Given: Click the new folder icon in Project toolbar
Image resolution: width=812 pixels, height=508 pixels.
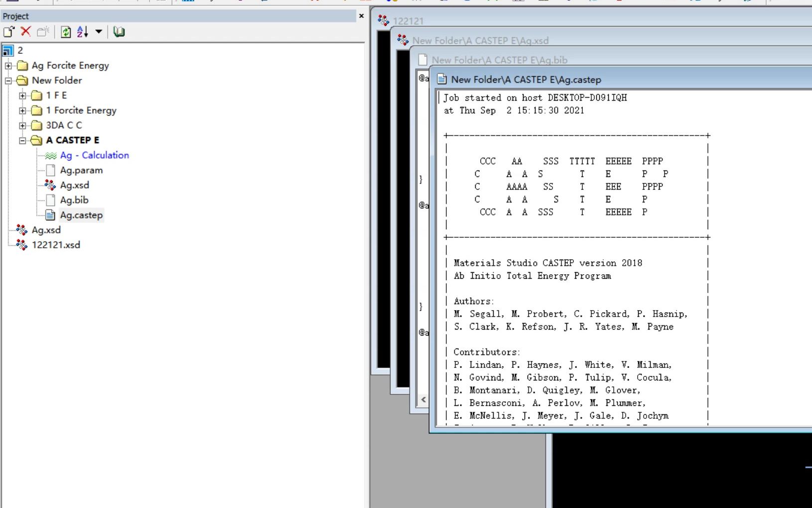Looking at the screenshot, I should 43,32.
